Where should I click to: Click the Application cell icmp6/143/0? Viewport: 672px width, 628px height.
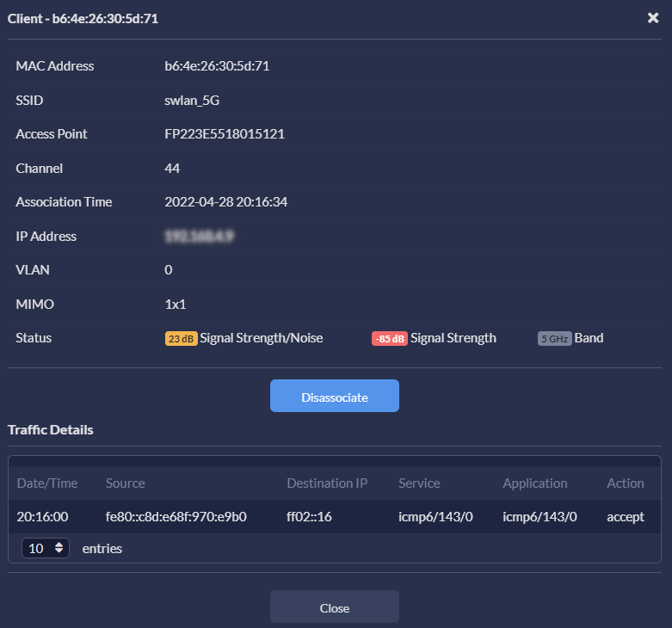tap(539, 517)
